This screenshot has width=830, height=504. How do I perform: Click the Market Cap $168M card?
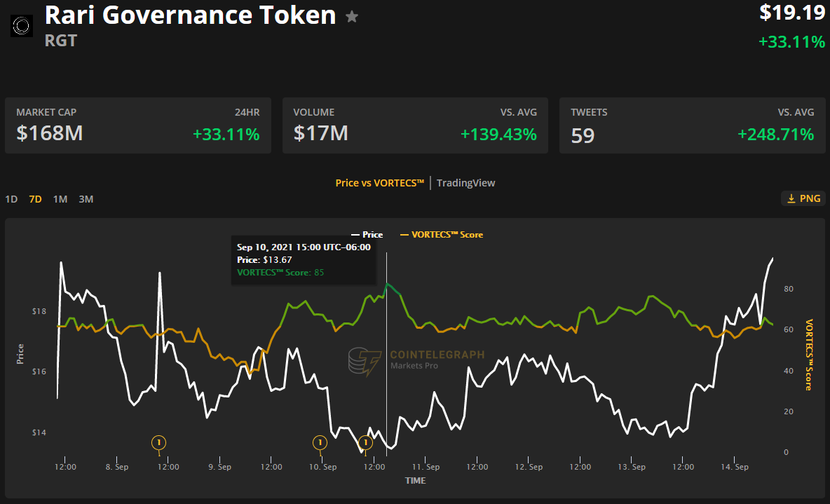tap(138, 125)
